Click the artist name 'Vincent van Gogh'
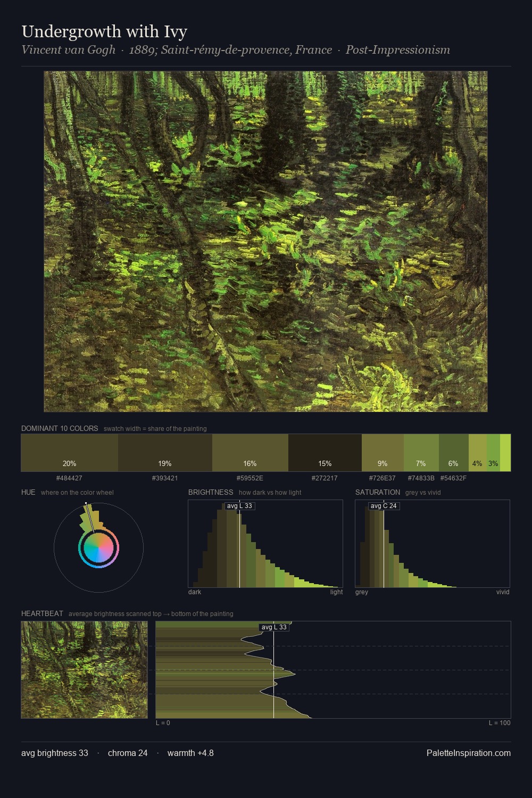The width and height of the screenshot is (532, 798). pyautogui.click(x=68, y=49)
